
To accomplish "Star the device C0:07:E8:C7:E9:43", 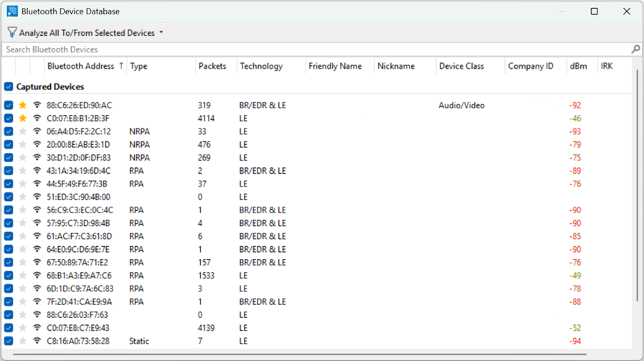I will pyautogui.click(x=22, y=328).
